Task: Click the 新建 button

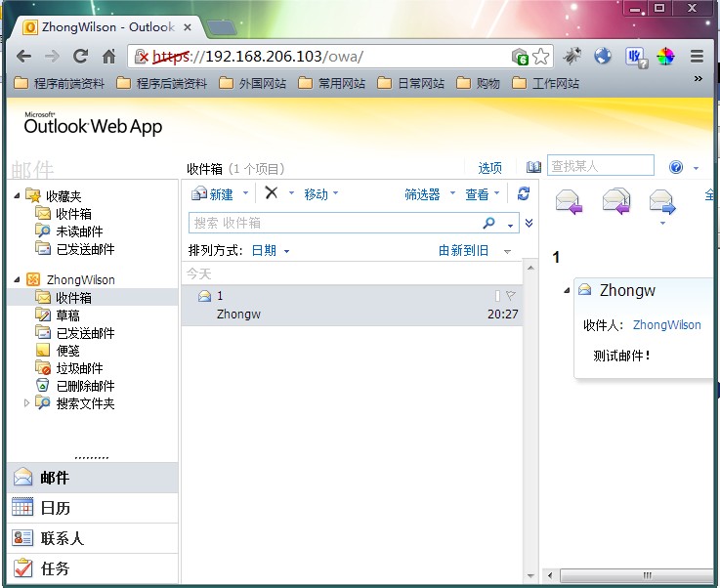Action: coord(213,194)
